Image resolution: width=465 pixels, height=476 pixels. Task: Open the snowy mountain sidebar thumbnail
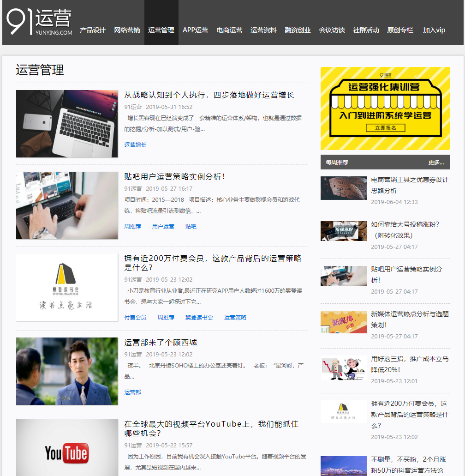343,466
